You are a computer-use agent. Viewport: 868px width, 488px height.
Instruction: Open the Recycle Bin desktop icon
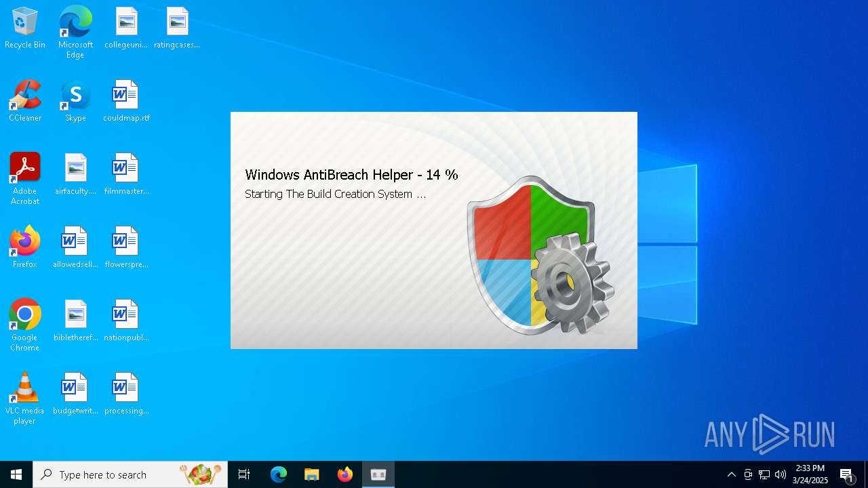[x=25, y=28]
